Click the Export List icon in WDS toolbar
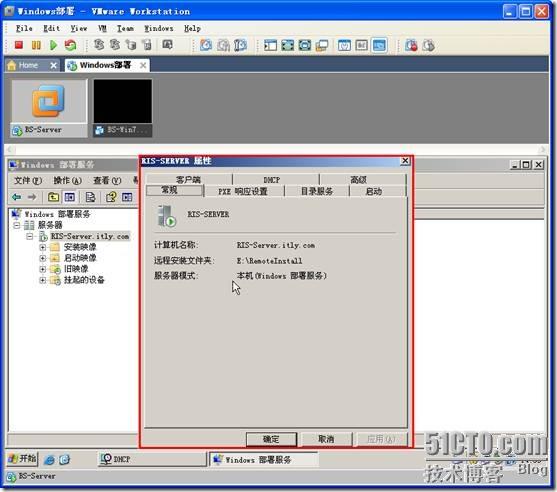Image resolution: width=557 pixels, height=492 pixels. click(x=91, y=196)
